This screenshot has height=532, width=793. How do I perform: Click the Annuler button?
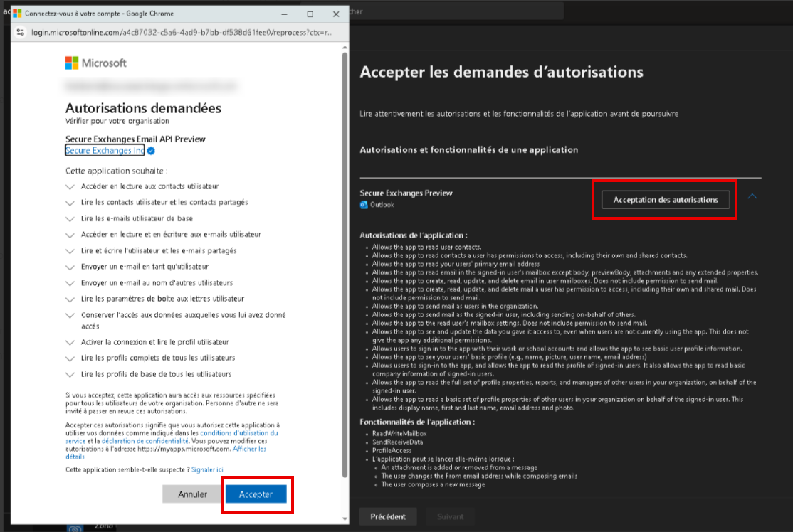[x=192, y=494]
